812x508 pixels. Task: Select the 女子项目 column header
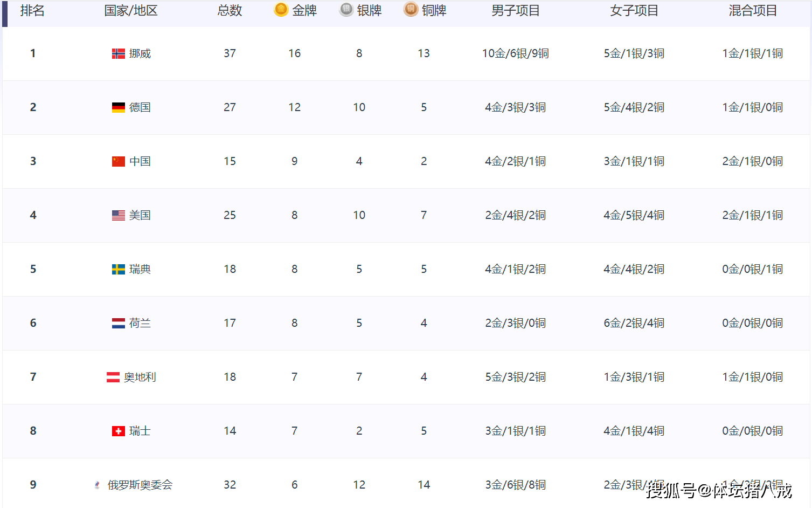point(634,10)
